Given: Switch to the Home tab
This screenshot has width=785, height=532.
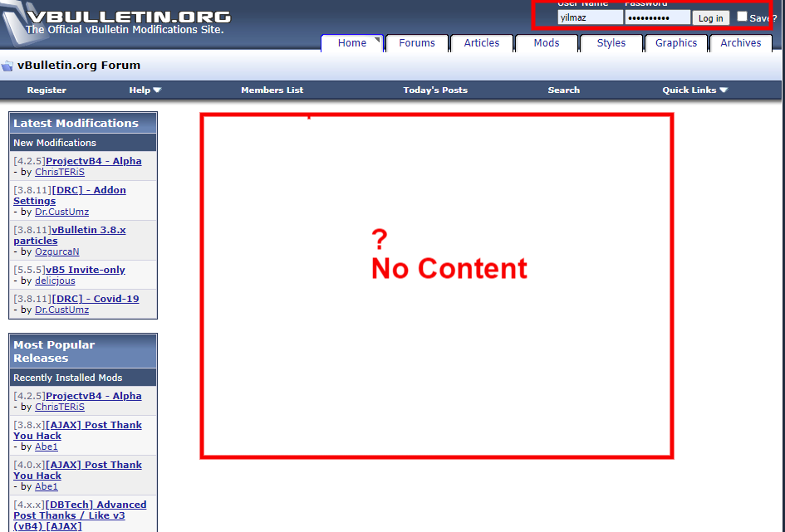Looking at the screenshot, I should pos(352,43).
